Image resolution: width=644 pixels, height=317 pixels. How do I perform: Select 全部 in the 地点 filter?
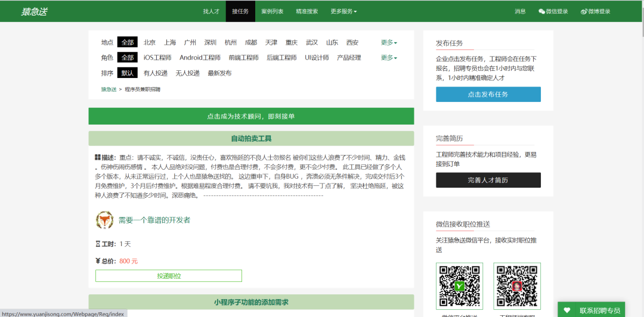(x=128, y=42)
